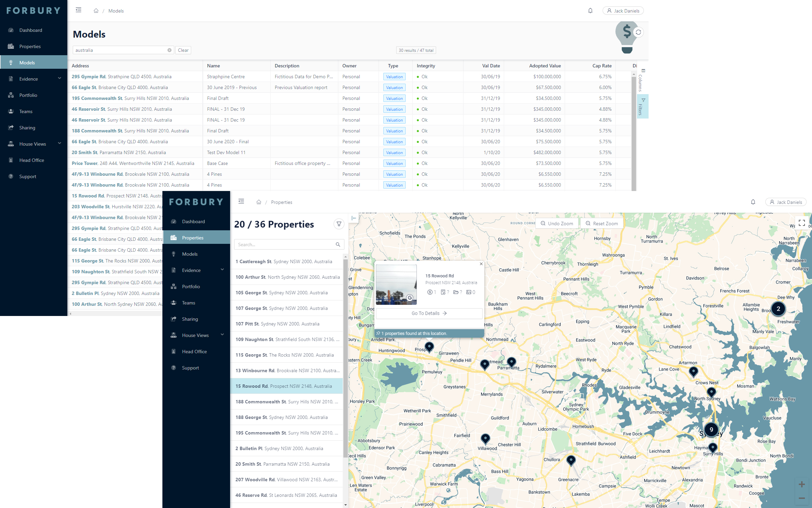Image resolution: width=812 pixels, height=508 pixels.
Task: Click the home breadcrumb icon in Properties
Action: (259, 202)
